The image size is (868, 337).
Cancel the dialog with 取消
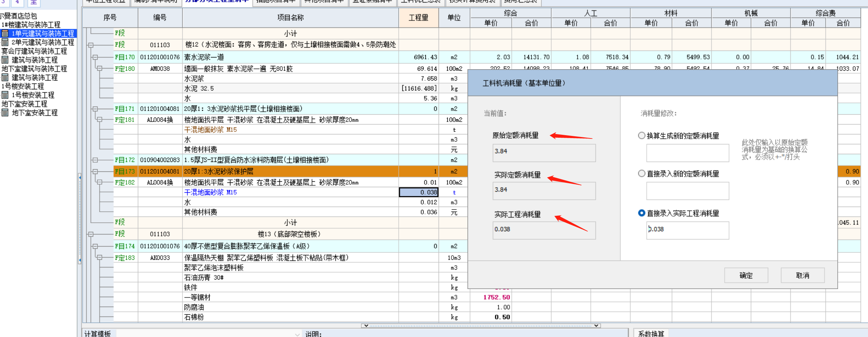pyautogui.click(x=803, y=275)
